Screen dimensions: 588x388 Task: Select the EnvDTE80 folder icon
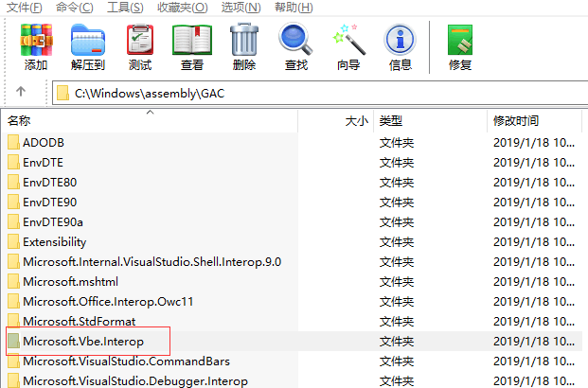coord(13,183)
